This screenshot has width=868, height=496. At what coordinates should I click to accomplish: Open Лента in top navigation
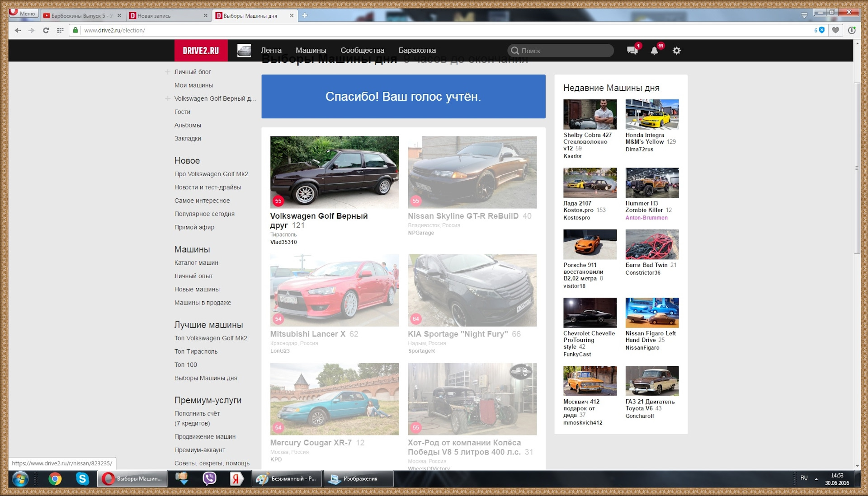271,51
